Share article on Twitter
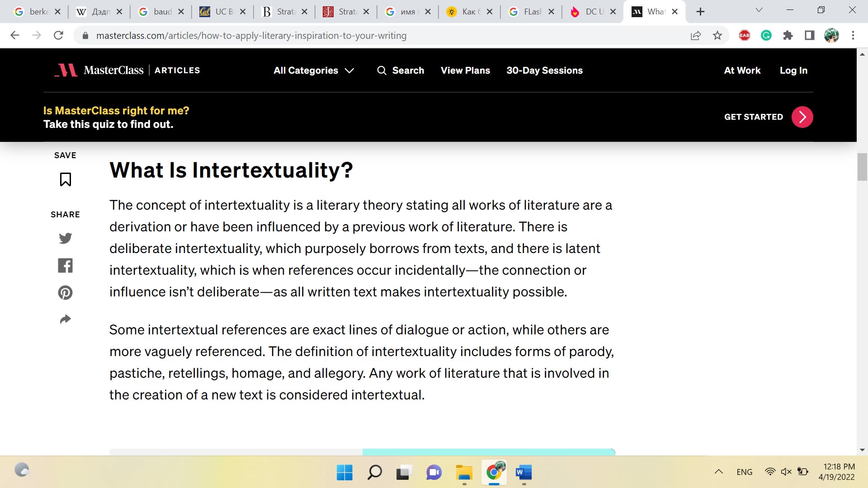This screenshot has width=868, height=488. click(65, 238)
